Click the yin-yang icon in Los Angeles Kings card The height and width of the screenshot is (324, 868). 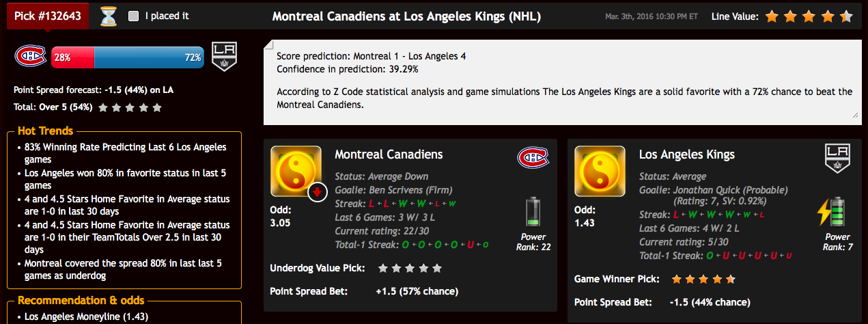click(600, 172)
